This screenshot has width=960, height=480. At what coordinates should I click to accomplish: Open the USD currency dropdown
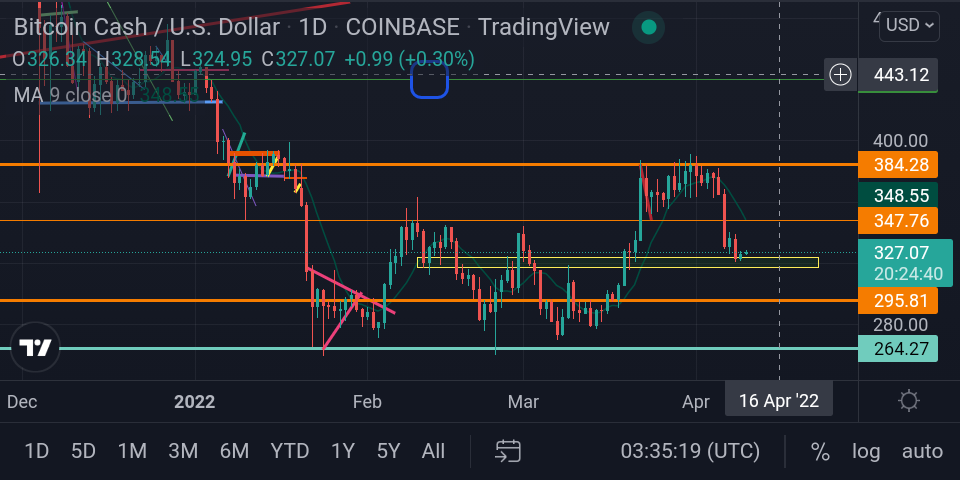point(909,25)
